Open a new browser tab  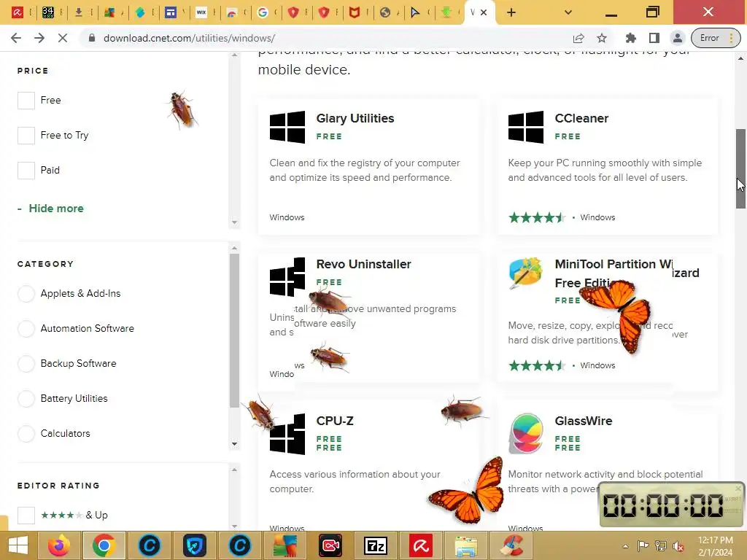(511, 12)
